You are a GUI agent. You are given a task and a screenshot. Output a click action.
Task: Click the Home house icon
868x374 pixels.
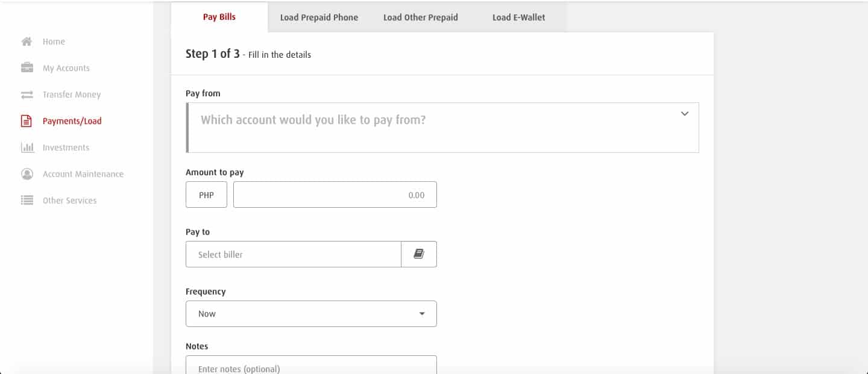point(27,42)
